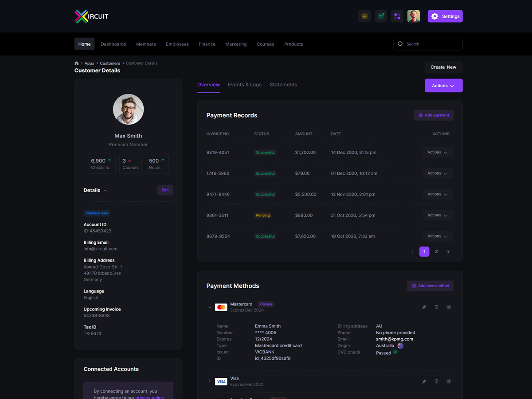Click in the Search field
Screen dimensions: 532x399
point(428,44)
